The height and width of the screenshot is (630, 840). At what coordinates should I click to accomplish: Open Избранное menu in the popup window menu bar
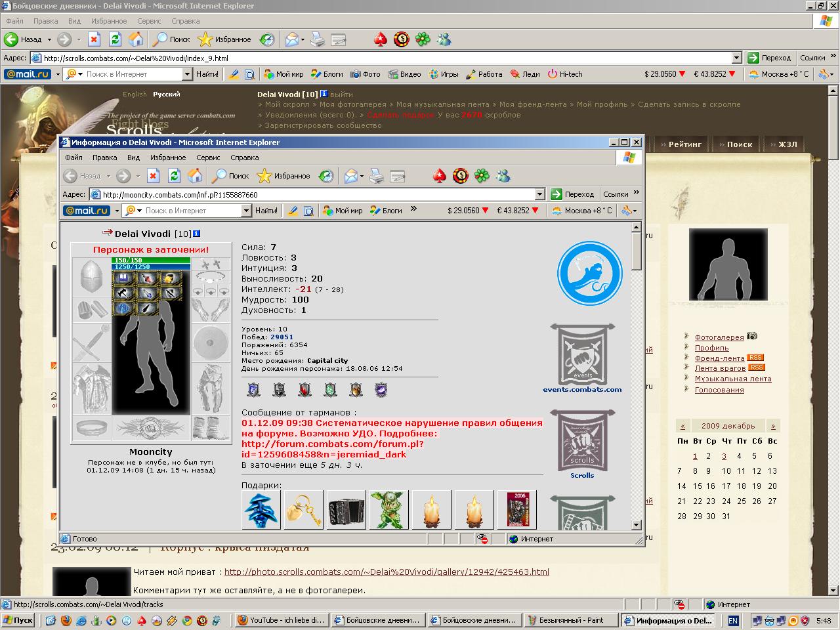168,157
